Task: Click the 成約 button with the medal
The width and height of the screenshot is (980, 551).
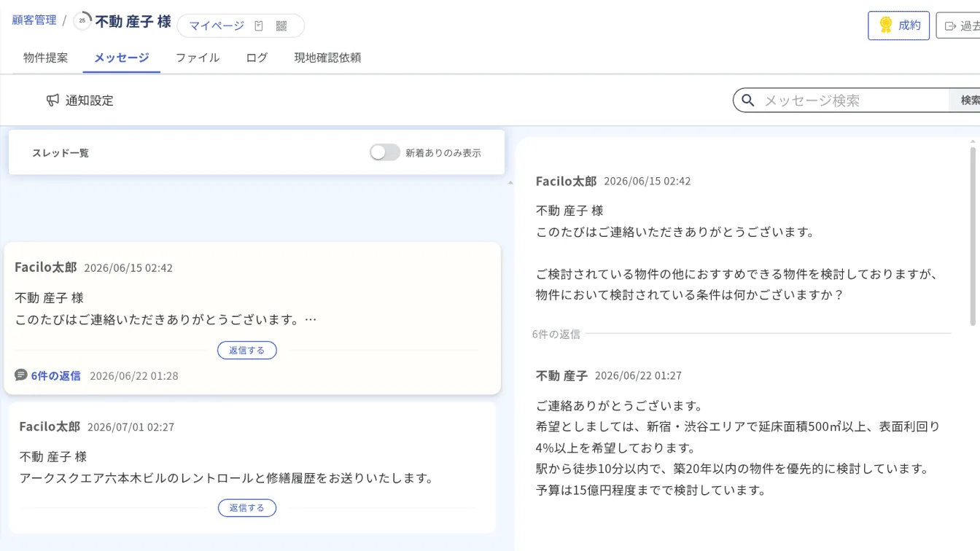Action: click(x=898, y=26)
